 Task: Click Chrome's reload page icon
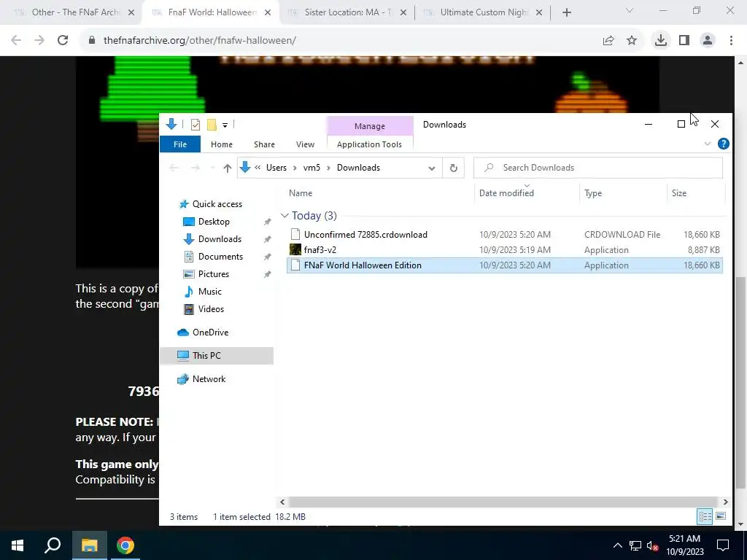63,41
